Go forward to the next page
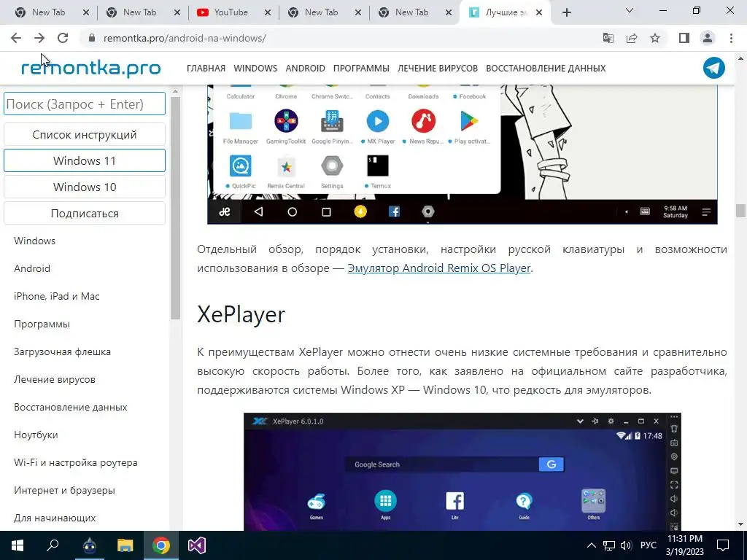Viewport: 747px width, 560px height. [x=39, y=38]
